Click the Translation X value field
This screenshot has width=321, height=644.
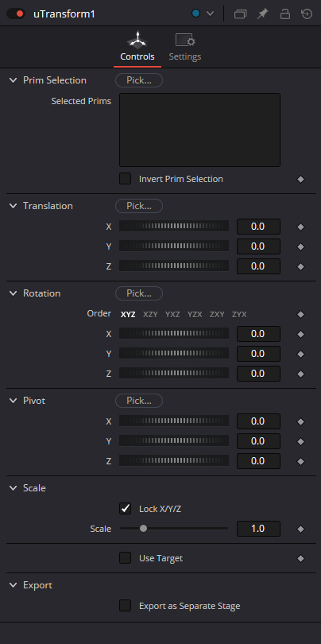[x=258, y=227]
